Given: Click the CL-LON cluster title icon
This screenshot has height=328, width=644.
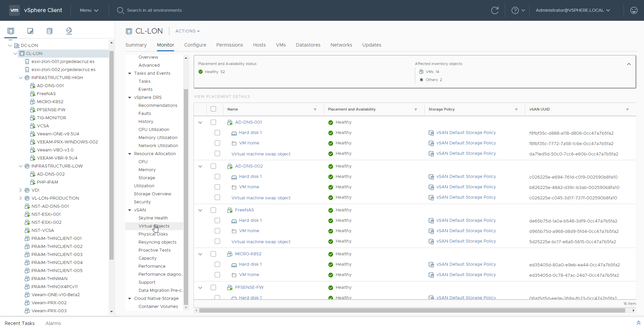Looking at the screenshot, I should click(x=129, y=31).
